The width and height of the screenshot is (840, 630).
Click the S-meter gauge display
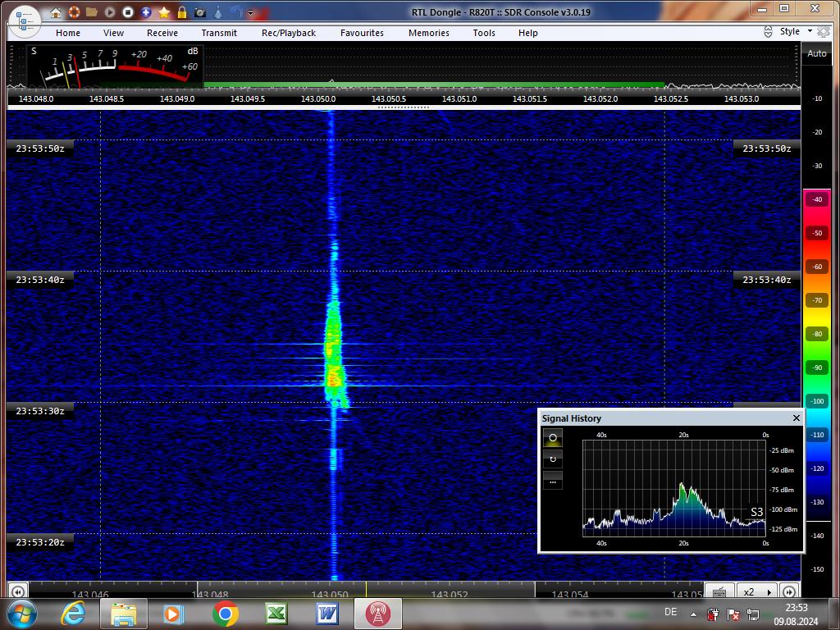pyautogui.click(x=115, y=66)
